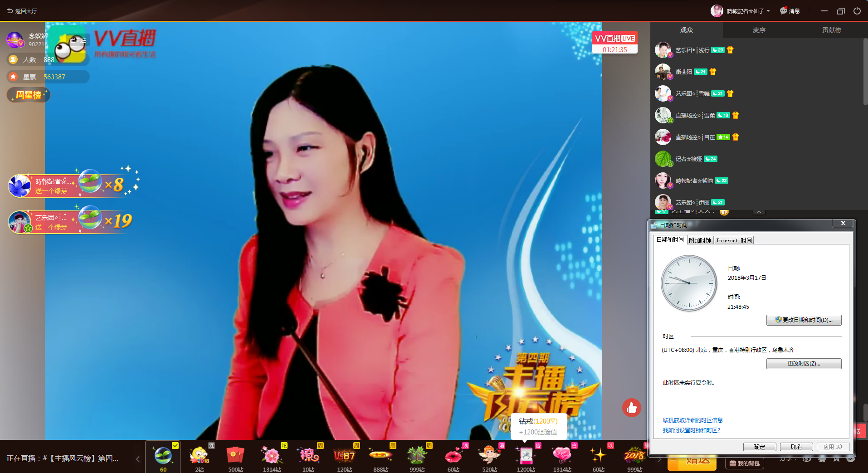Switch to the 观众 audience tab

click(686, 30)
